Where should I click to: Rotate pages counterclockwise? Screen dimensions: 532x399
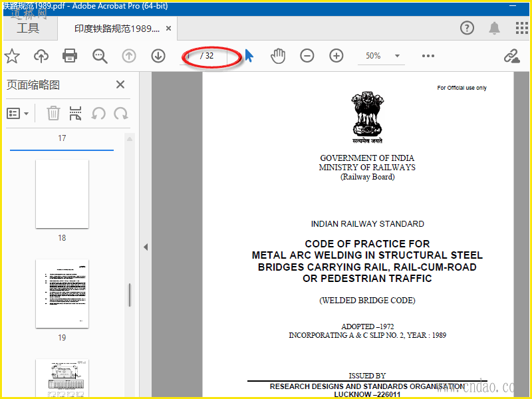coord(98,113)
